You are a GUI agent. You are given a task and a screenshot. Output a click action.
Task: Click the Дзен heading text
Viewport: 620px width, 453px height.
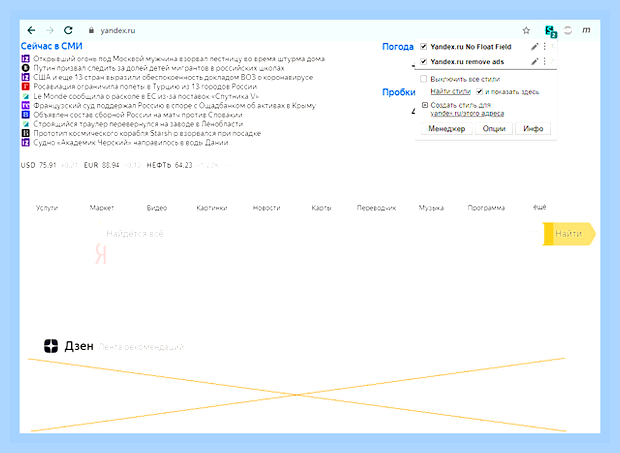click(79, 346)
